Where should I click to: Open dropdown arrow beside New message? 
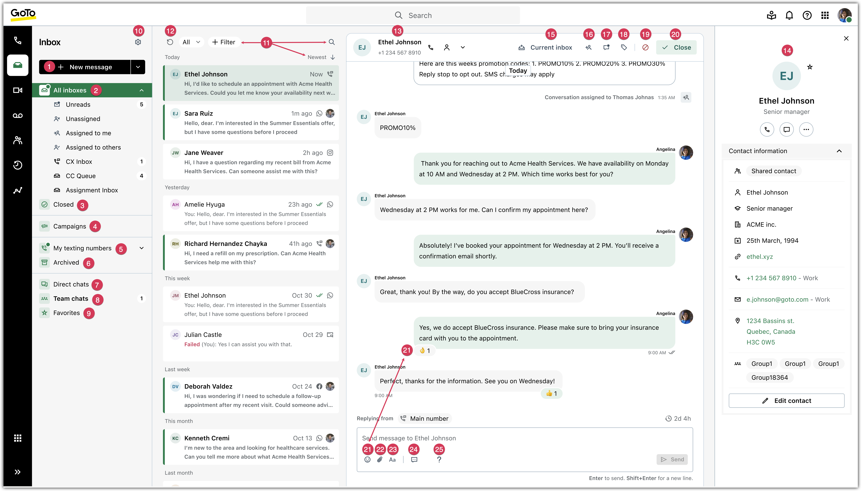pos(138,67)
